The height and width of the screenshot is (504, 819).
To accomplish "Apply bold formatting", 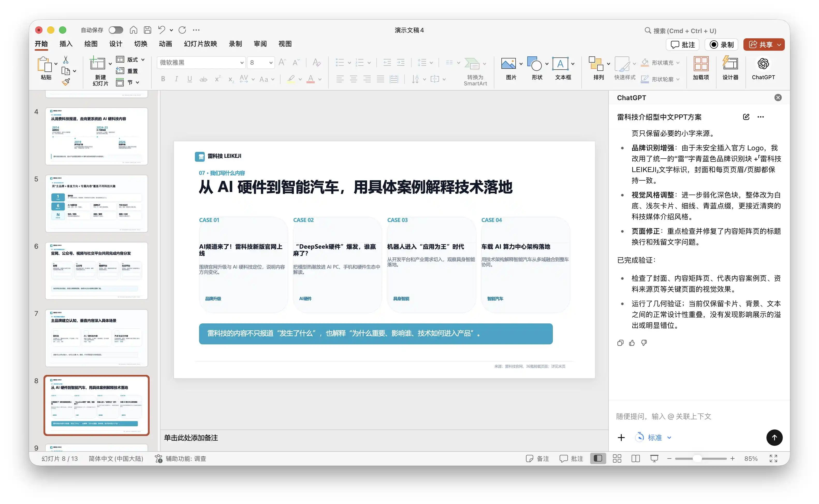I will pos(163,79).
